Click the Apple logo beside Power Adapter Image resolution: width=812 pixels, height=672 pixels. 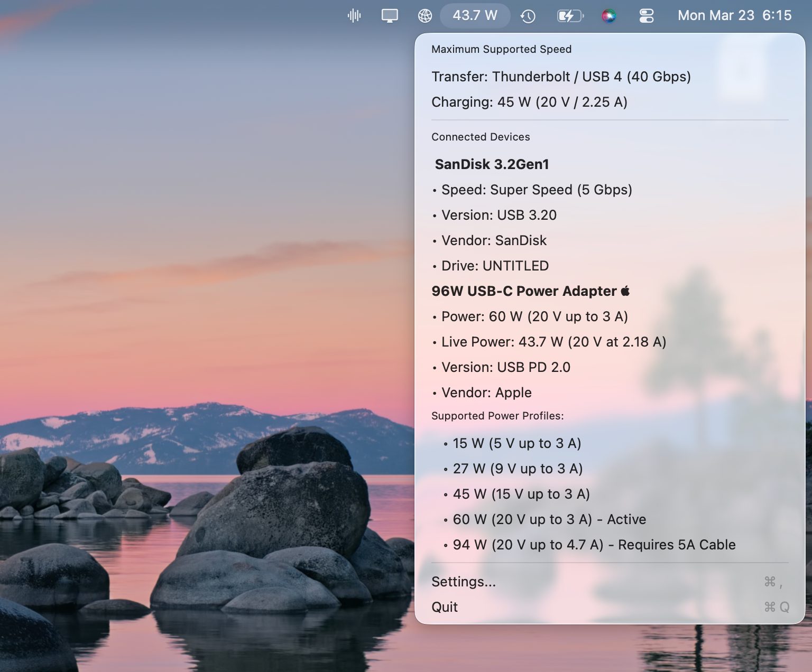pyautogui.click(x=625, y=291)
